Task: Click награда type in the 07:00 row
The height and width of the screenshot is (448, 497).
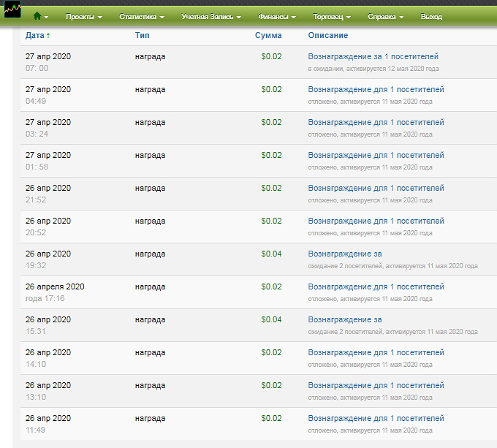Action: (x=151, y=57)
